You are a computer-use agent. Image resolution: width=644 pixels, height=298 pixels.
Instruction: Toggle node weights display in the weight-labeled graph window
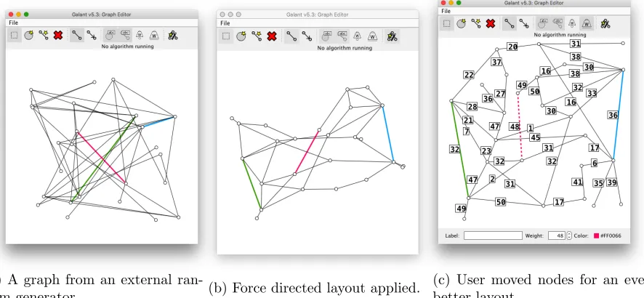(572, 23)
